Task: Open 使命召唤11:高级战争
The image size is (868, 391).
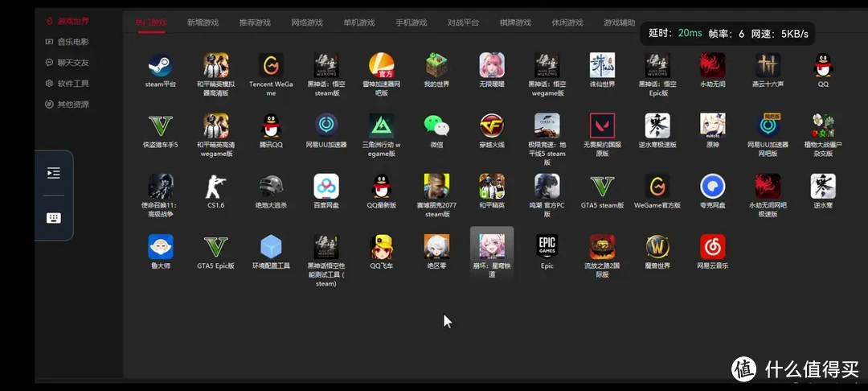Action: (x=161, y=186)
